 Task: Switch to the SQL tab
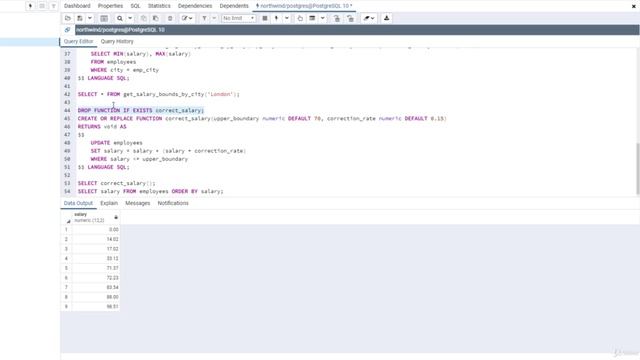(x=135, y=6)
